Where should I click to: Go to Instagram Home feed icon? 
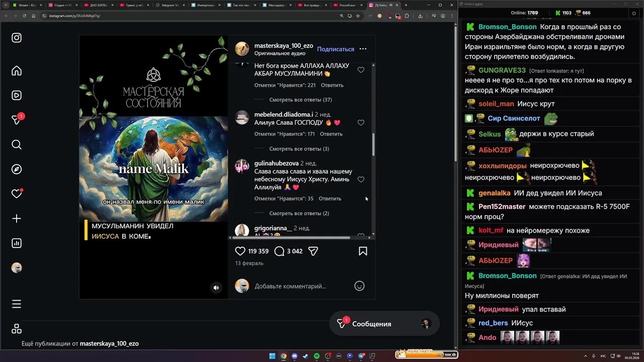click(17, 70)
